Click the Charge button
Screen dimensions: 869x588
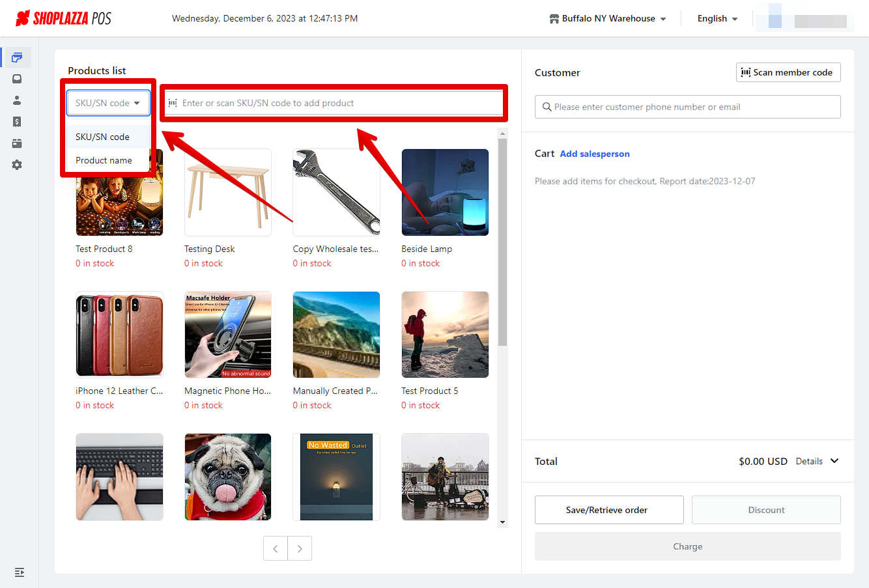[x=688, y=546]
